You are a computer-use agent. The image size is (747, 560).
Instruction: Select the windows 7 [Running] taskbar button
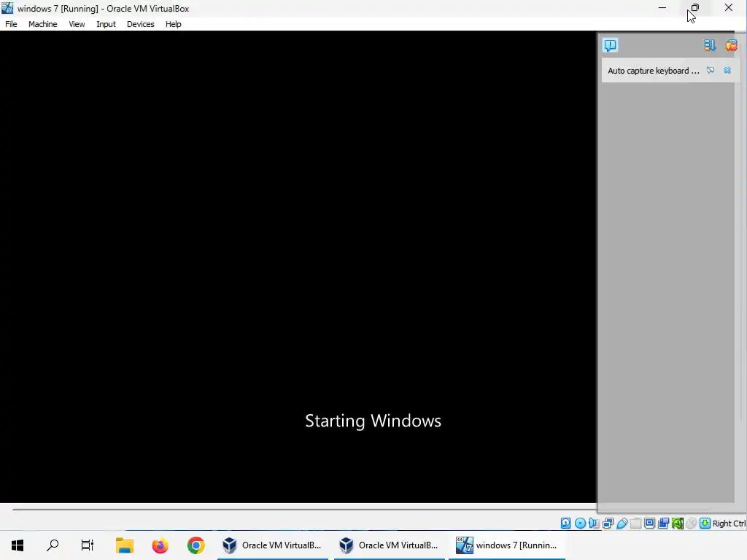tap(507, 545)
